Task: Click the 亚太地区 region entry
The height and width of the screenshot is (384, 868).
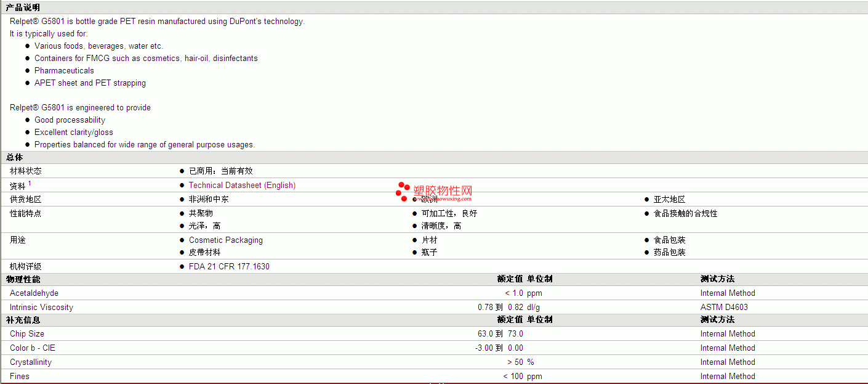Action: [x=669, y=200]
